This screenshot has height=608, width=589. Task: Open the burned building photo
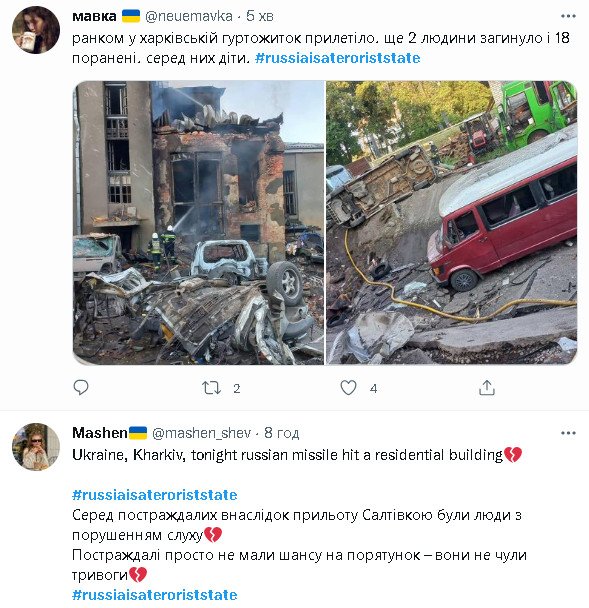click(198, 223)
